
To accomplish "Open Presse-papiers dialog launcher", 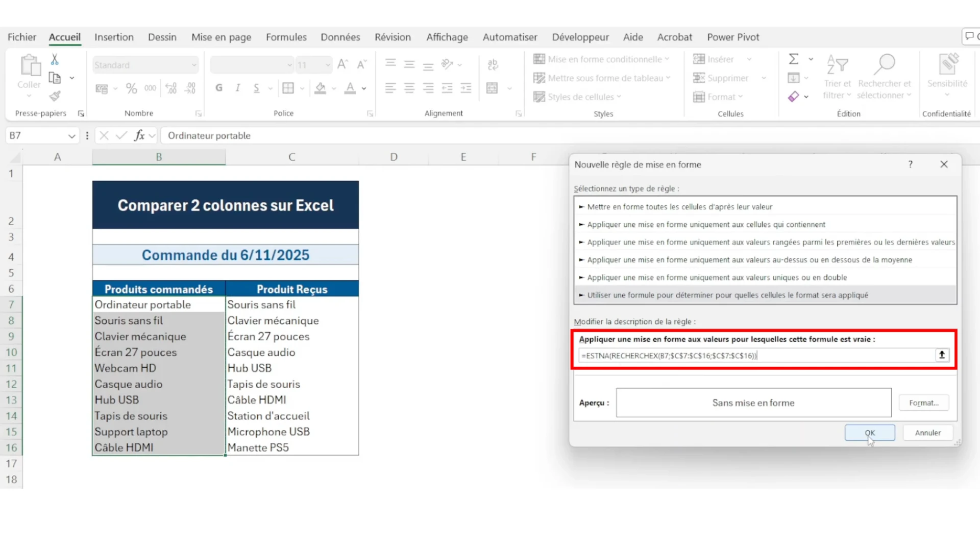I will pyautogui.click(x=81, y=113).
